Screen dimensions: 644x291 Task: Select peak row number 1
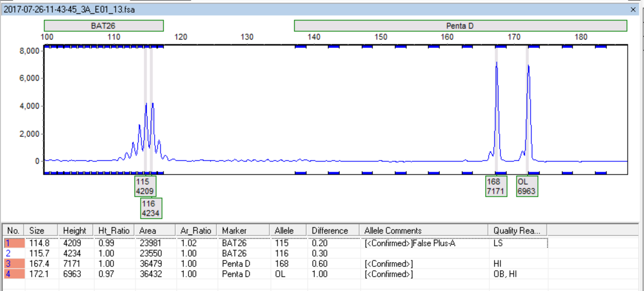coord(14,243)
